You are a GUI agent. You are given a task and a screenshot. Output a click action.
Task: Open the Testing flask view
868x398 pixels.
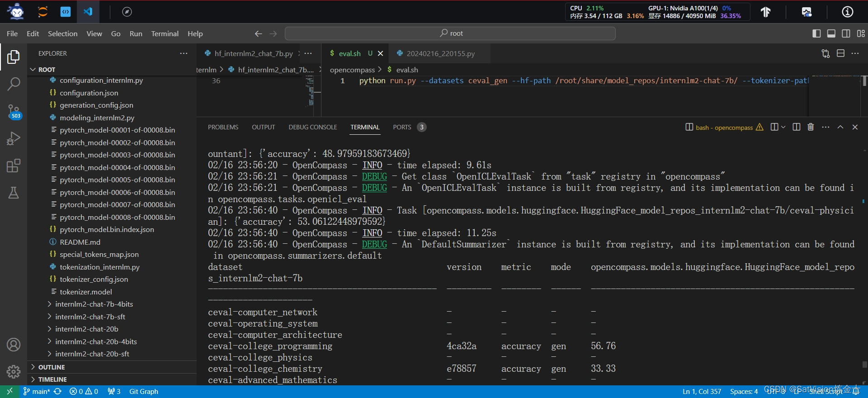click(x=14, y=193)
